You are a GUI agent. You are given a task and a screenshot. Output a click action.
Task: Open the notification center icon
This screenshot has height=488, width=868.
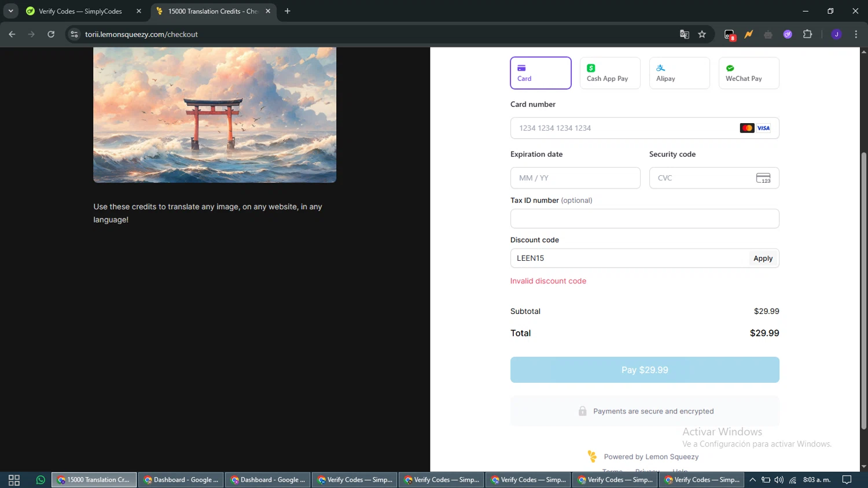pos(847,480)
